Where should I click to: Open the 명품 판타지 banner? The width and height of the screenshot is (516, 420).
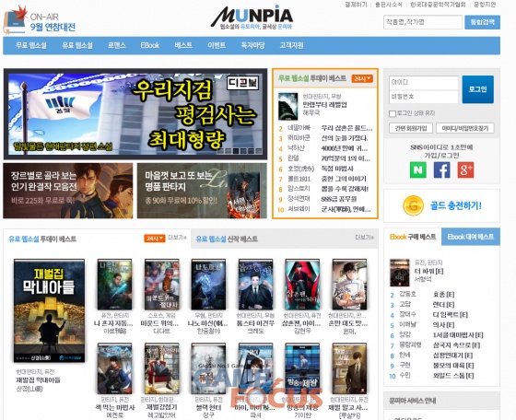202,191
